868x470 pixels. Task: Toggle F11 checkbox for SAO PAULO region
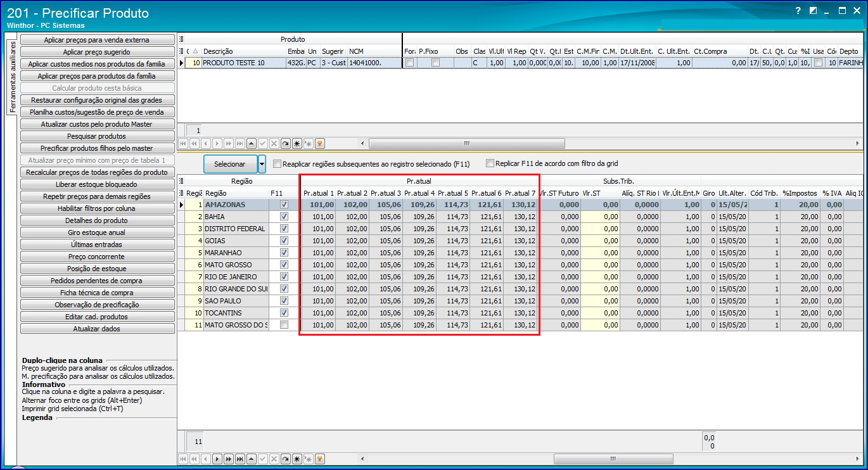pyautogui.click(x=284, y=301)
